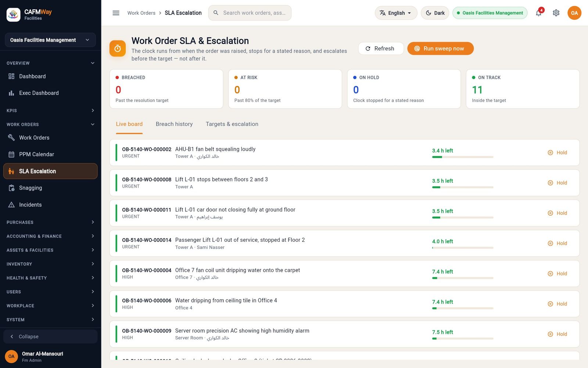Click the Dashboard grid icon in sidebar
The width and height of the screenshot is (588, 368).
click(x=11, y=76)
